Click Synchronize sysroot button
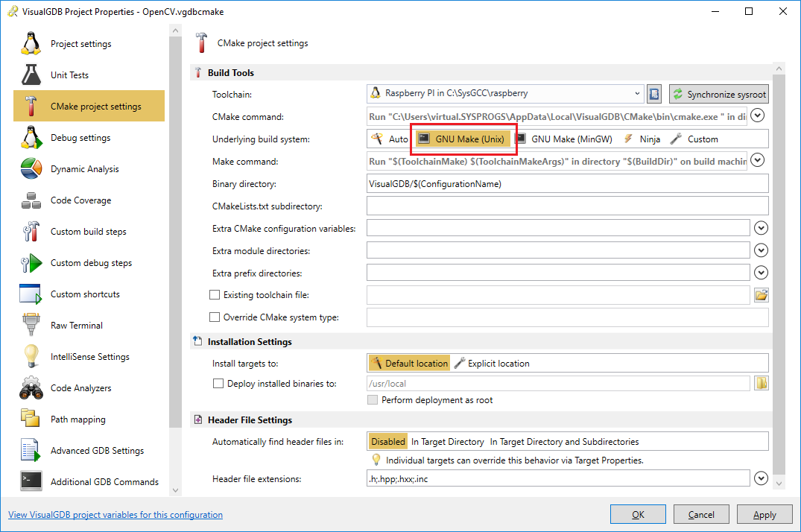 point(719,94)
